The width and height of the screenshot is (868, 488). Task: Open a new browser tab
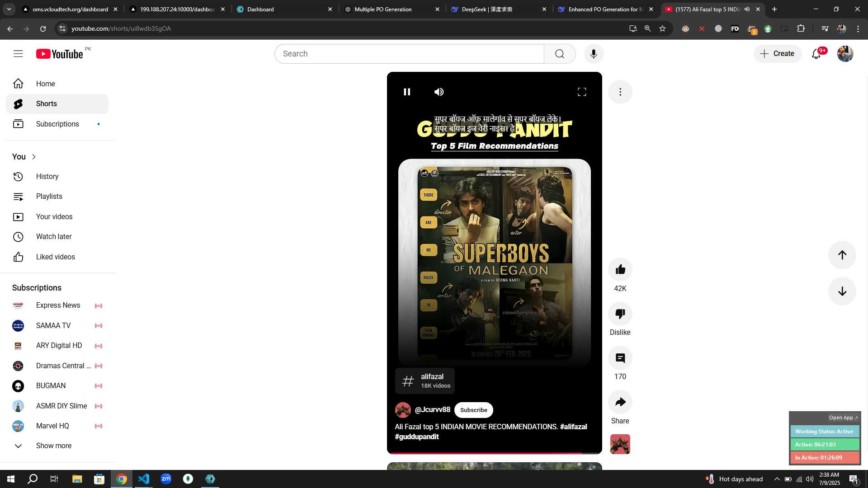(x=774, y=9)
